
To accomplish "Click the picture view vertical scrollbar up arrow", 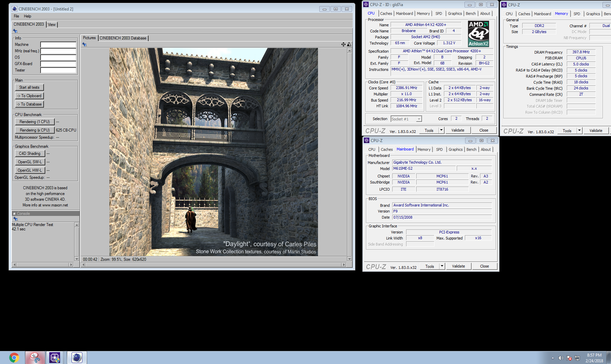I will [349, 50].
